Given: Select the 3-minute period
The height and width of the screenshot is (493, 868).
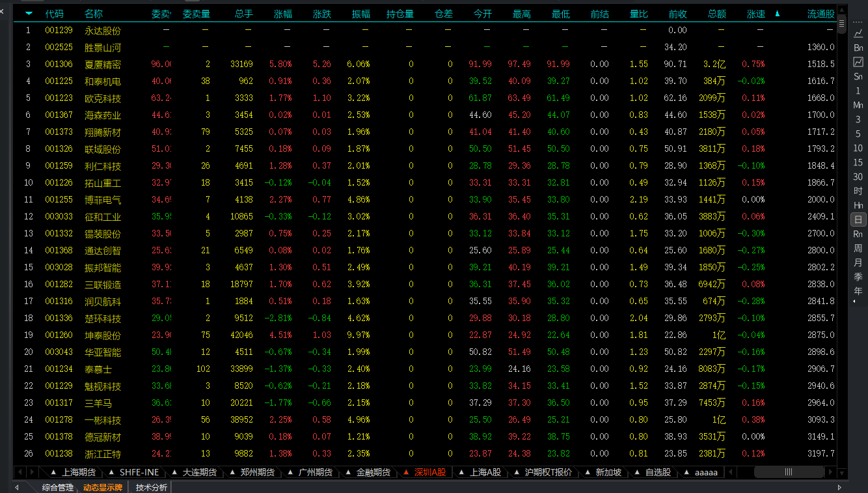Looking at the screenshot, I should click(x=858, y=119).
